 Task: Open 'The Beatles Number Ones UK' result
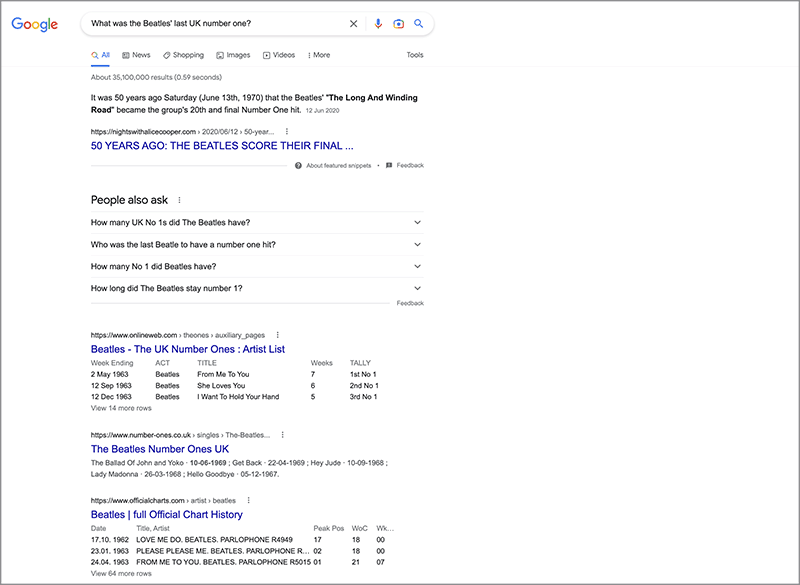click(160, 449)
